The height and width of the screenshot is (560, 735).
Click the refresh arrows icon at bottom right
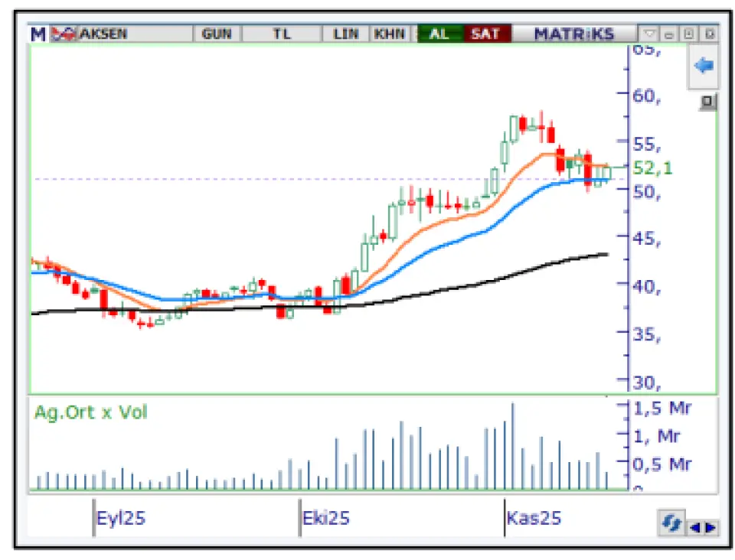671,523
